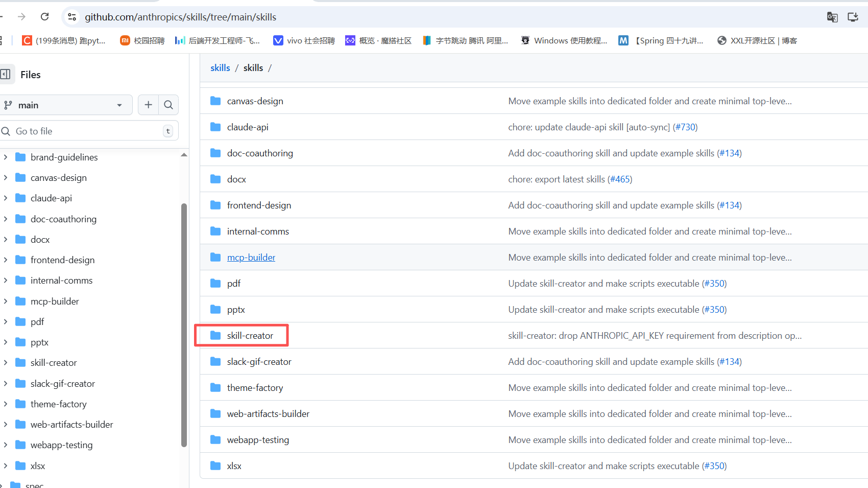The image size is (868, 488).
Task: Click the skills breadcrumb root link
Action: [x=220, y=67]
